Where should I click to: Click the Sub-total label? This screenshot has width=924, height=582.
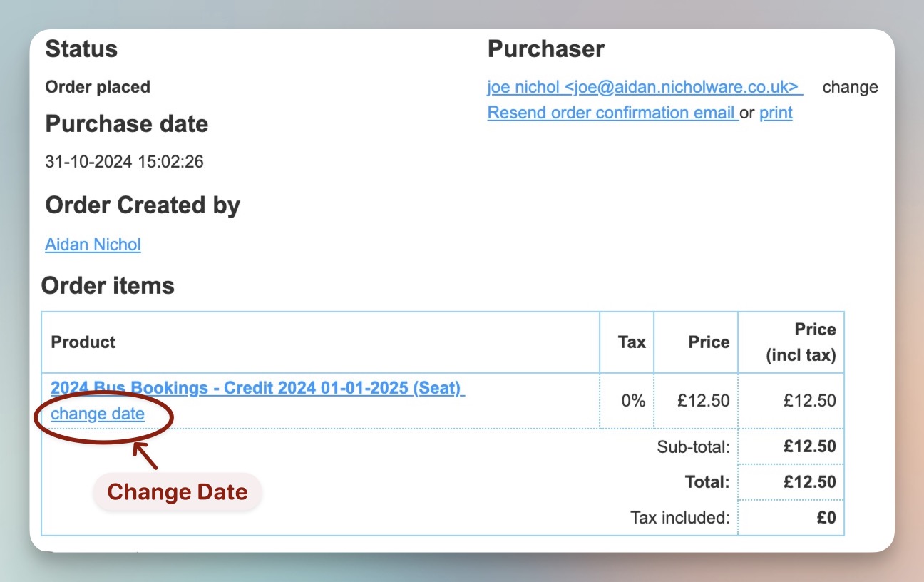coord(693,447)
